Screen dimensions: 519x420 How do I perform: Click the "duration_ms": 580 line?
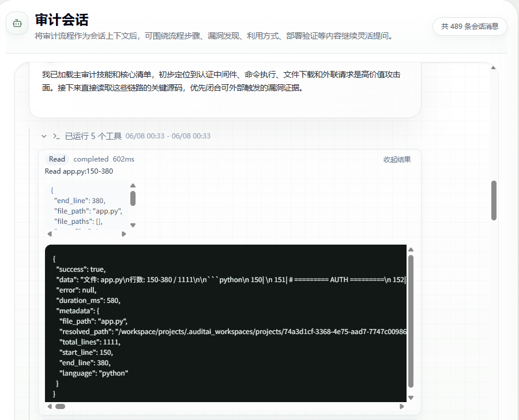[88, 301]
